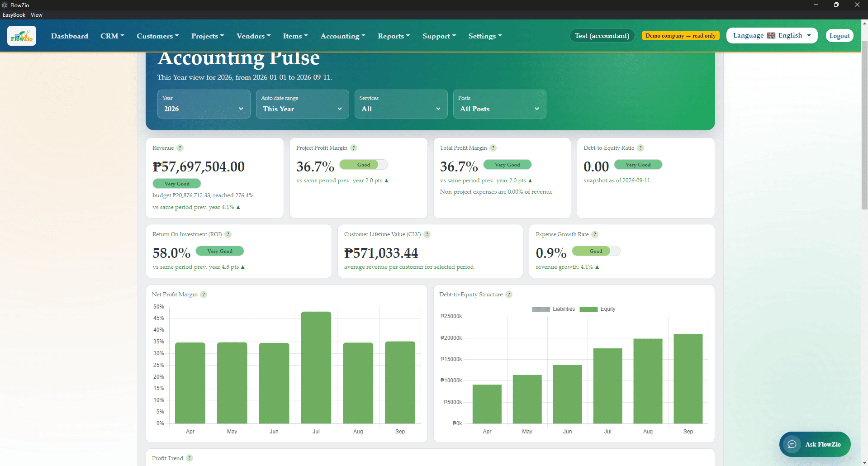Open the Customers navigation menu
Viewport: 868px width, 466px height.
point(158,36)
